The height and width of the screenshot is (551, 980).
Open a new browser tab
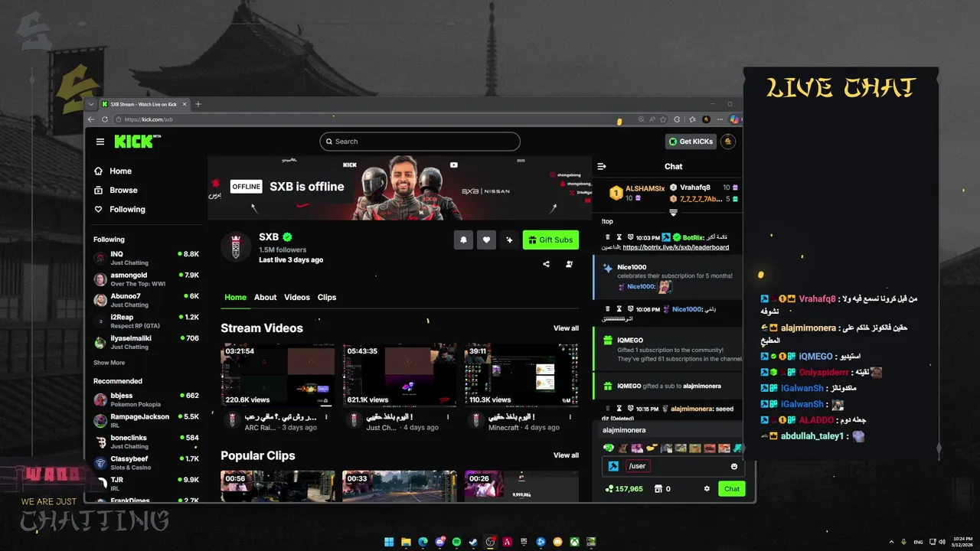tap(198, 104)
